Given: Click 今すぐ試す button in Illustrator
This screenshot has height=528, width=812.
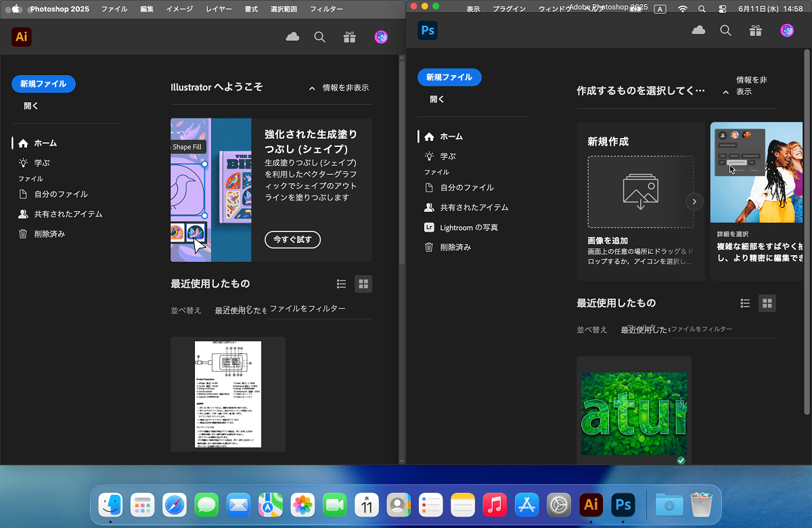Looking at the screenshot, I should click(x=292, y=240).
